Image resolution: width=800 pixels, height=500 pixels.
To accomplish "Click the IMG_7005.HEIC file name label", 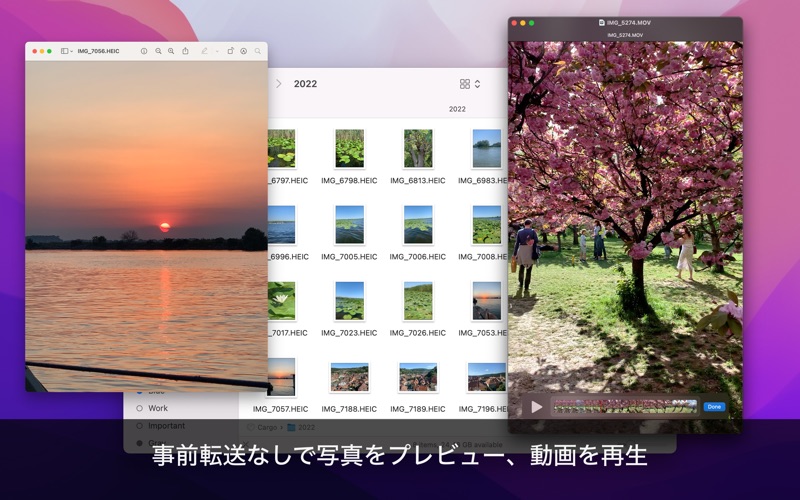I will pos(349,257).
